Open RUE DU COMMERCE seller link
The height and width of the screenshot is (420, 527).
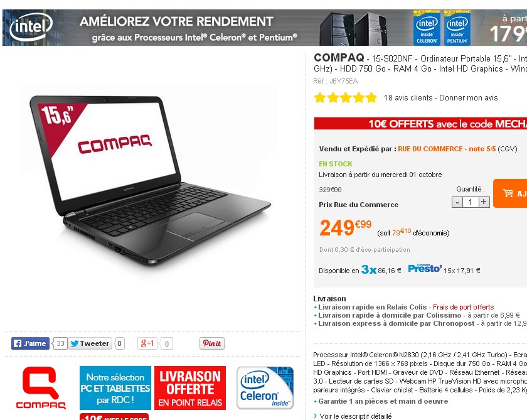click(430, 149)
